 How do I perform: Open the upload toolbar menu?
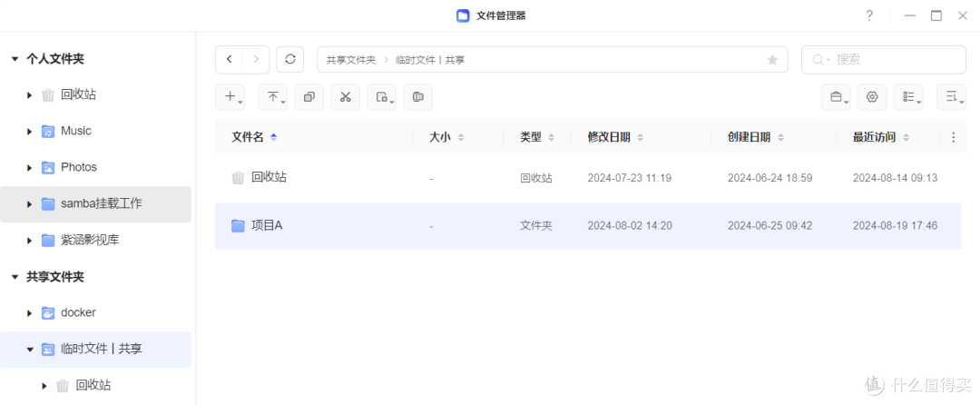click(x=273, y=97)
